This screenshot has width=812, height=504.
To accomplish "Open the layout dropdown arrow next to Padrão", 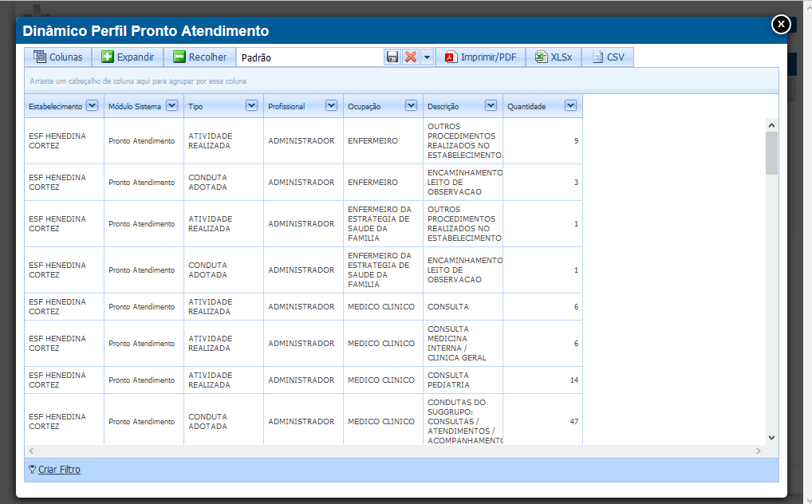I will coord(428,57).
